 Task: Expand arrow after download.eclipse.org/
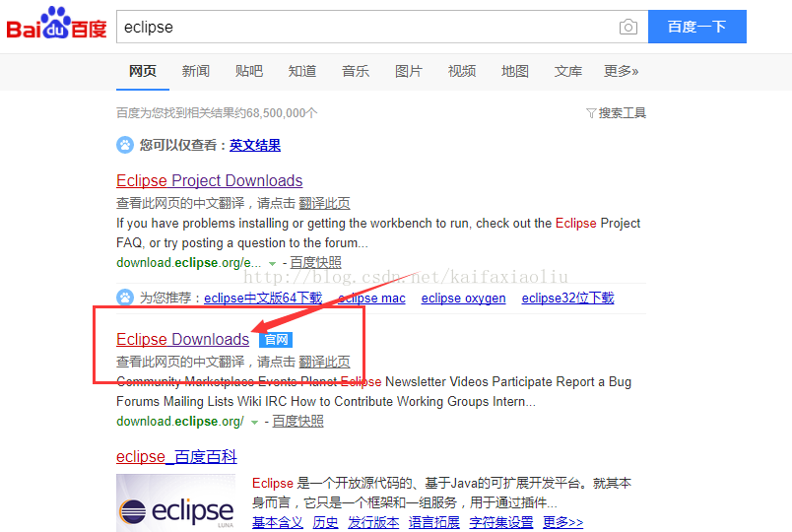point(254,423)
